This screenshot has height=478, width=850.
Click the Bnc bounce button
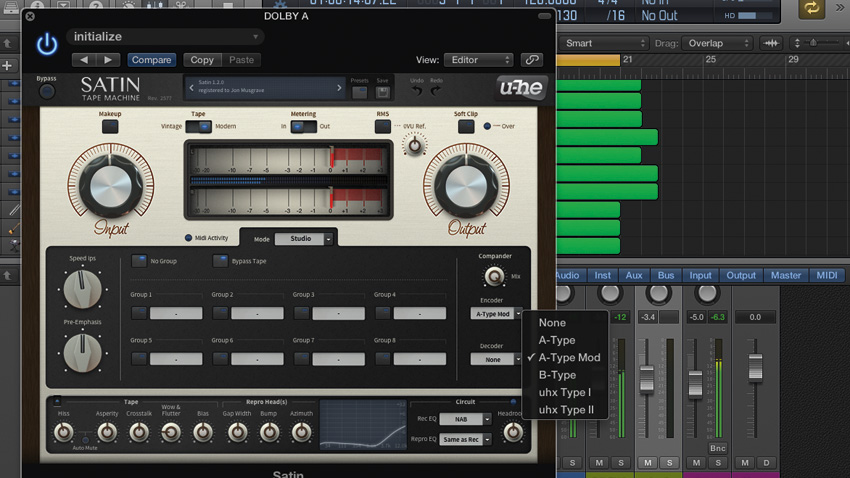point(718,448)
